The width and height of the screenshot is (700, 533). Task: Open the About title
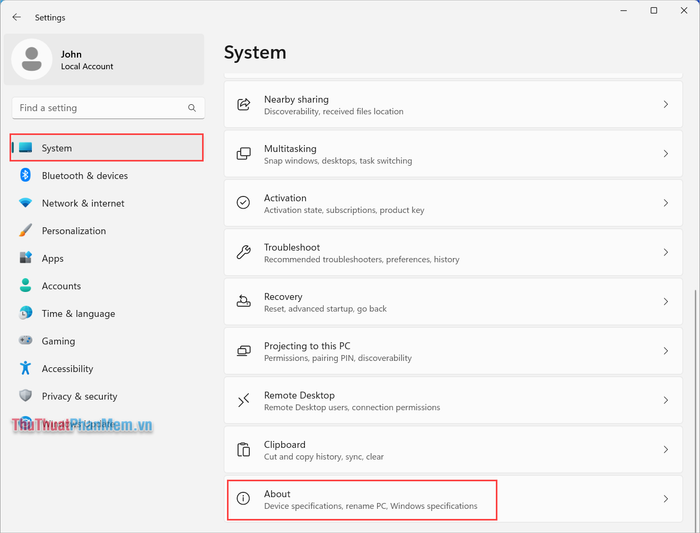[x=277, y=494]
